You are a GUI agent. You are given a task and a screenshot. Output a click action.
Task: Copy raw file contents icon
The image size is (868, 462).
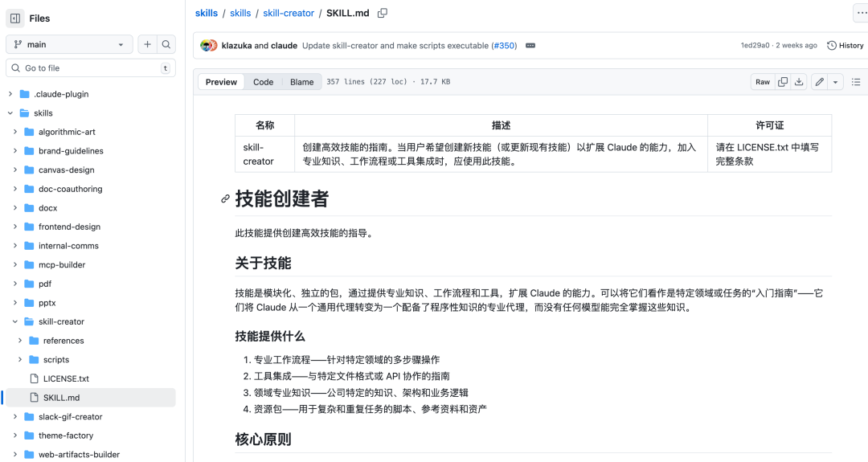click(783, 82)
